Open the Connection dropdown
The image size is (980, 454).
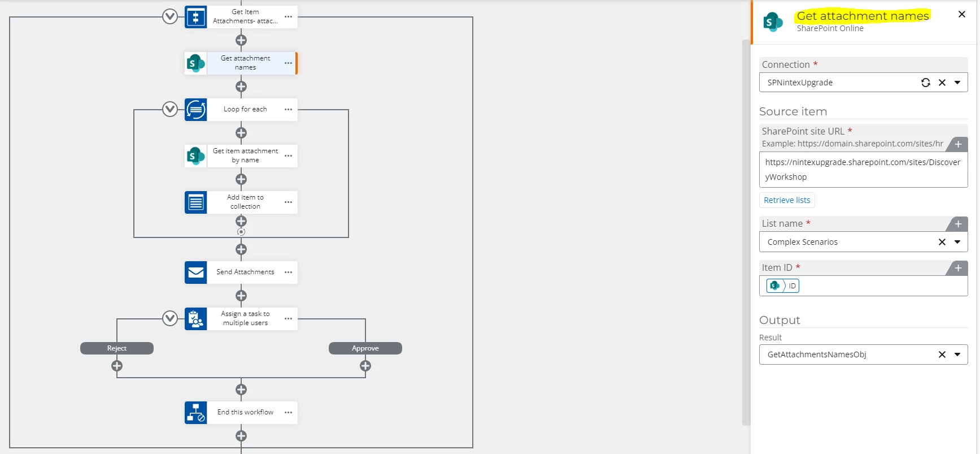click(x=957, y=83)
